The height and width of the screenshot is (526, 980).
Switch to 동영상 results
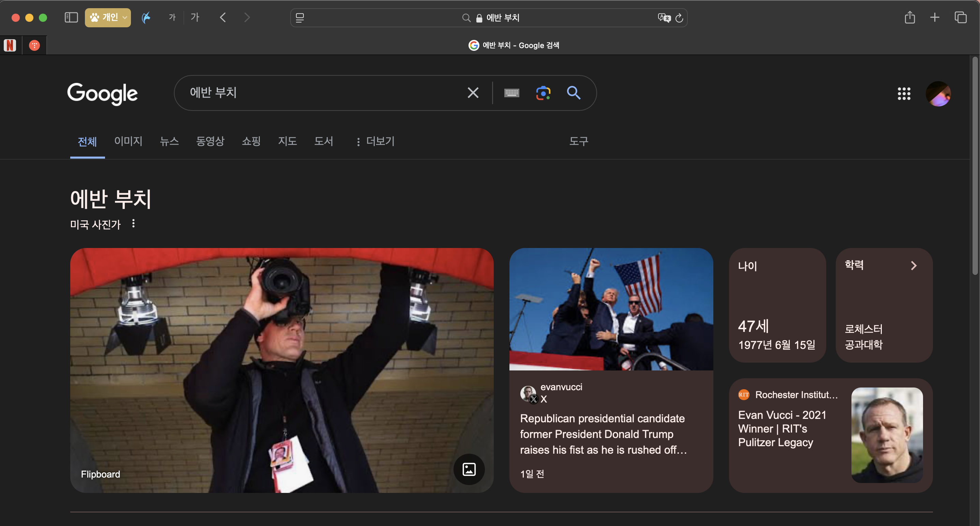210,141
